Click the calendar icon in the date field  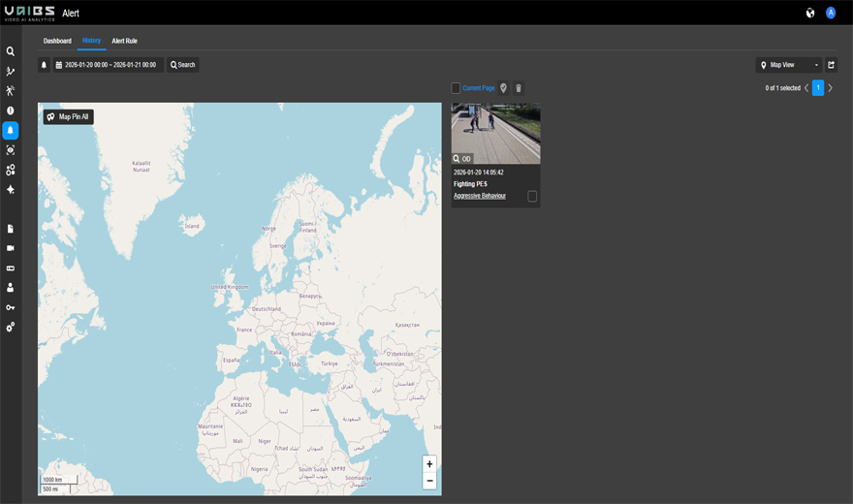point(59,65)
